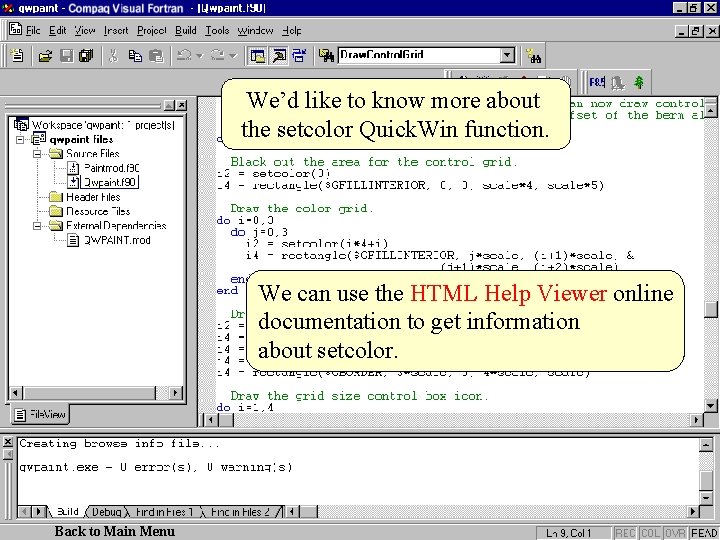
Task: Open the Window menu
Action: click(x=255, y=30)
